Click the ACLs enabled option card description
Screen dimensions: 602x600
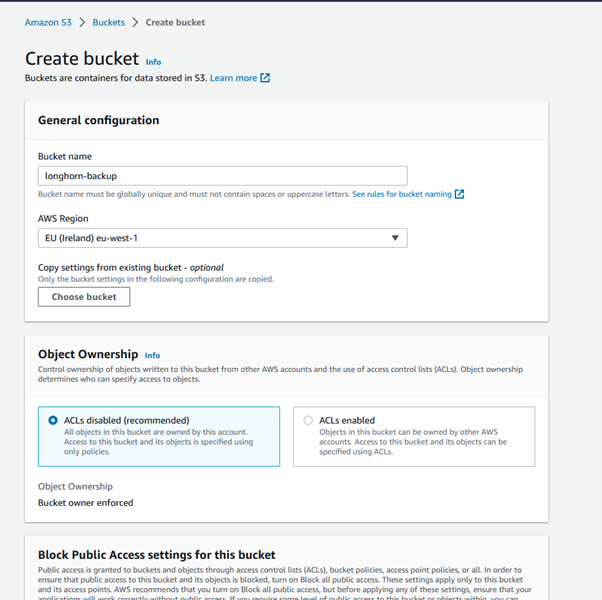point(413,442)
